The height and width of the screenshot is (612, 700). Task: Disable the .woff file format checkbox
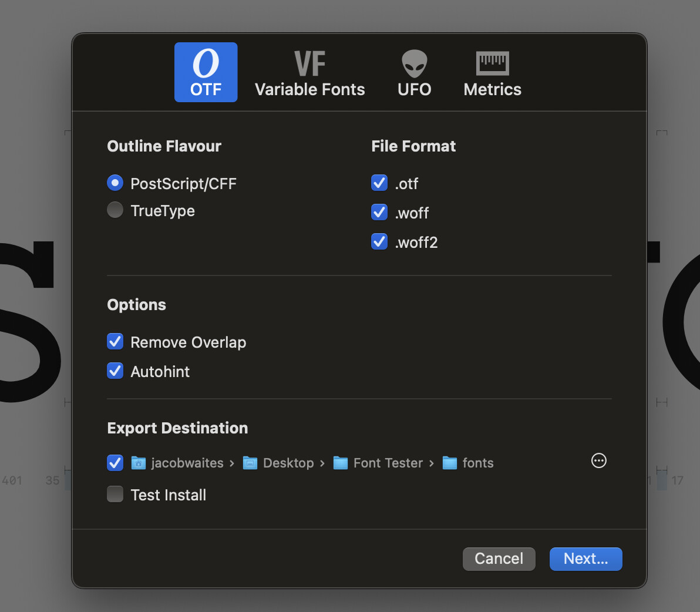[x=379, y=212]
